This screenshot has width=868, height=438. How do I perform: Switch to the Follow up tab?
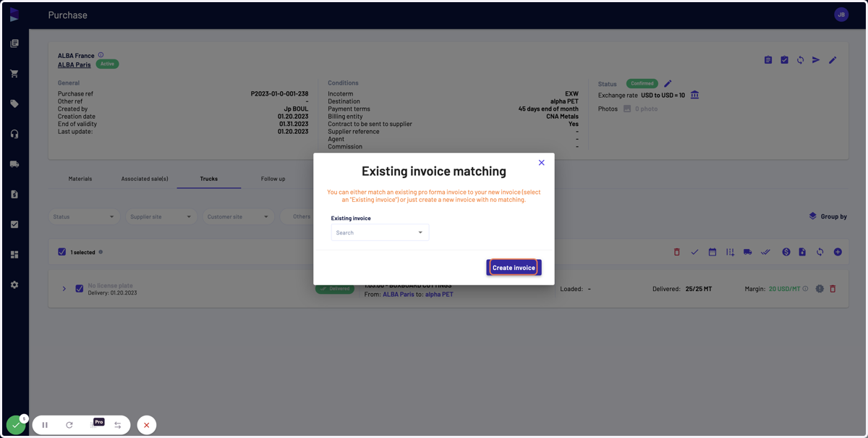pos(273,179)
